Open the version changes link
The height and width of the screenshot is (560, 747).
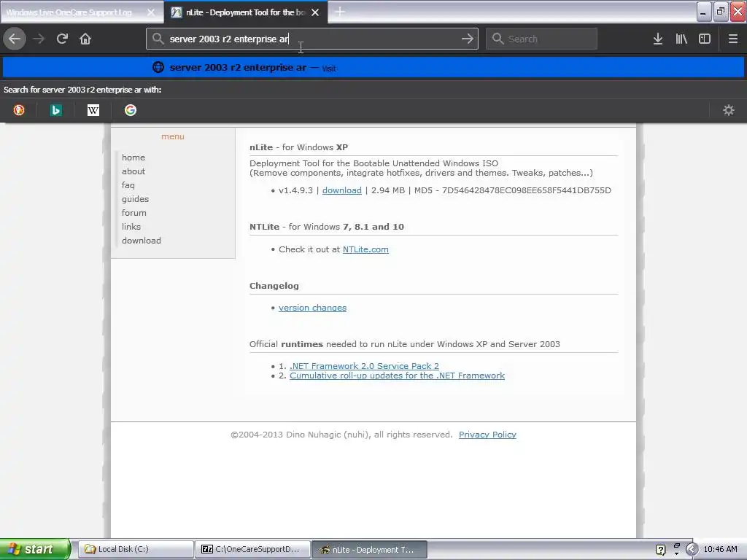[x=312, y=308]
